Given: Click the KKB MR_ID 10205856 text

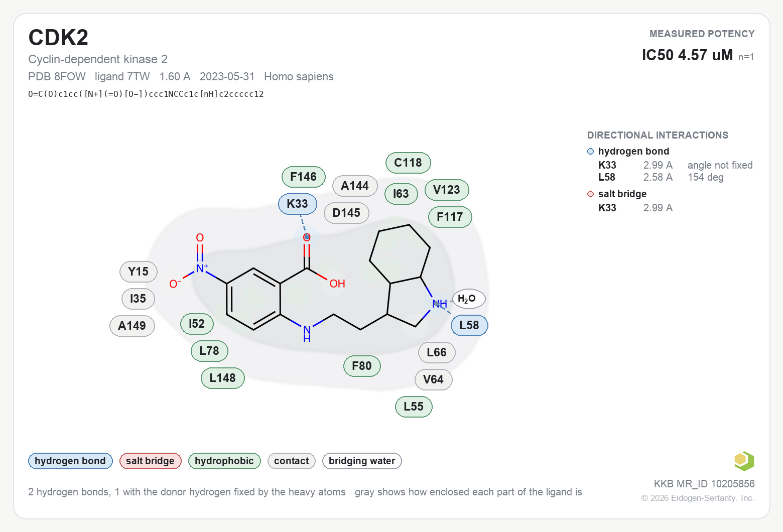Looking at the screenshot, I should click(x=704, y=484).
